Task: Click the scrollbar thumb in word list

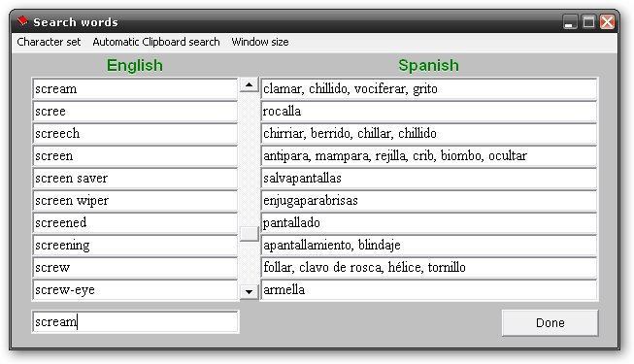Action: [x=250, y=234]
